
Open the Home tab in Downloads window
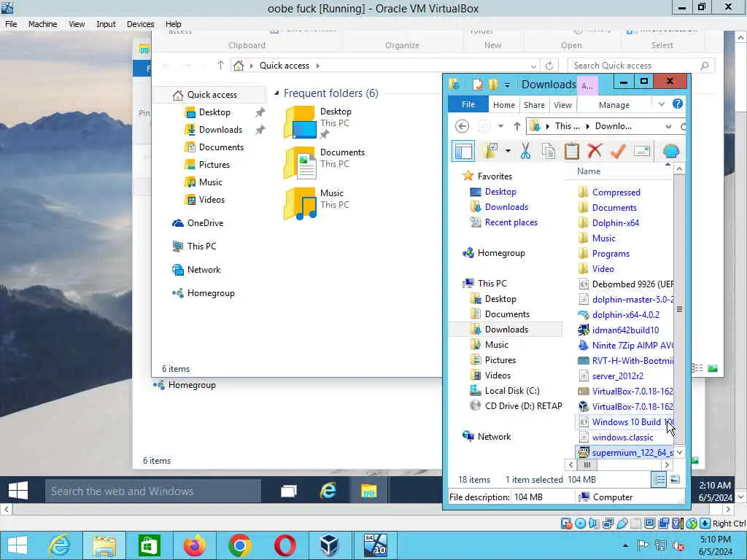pos(503,105)
